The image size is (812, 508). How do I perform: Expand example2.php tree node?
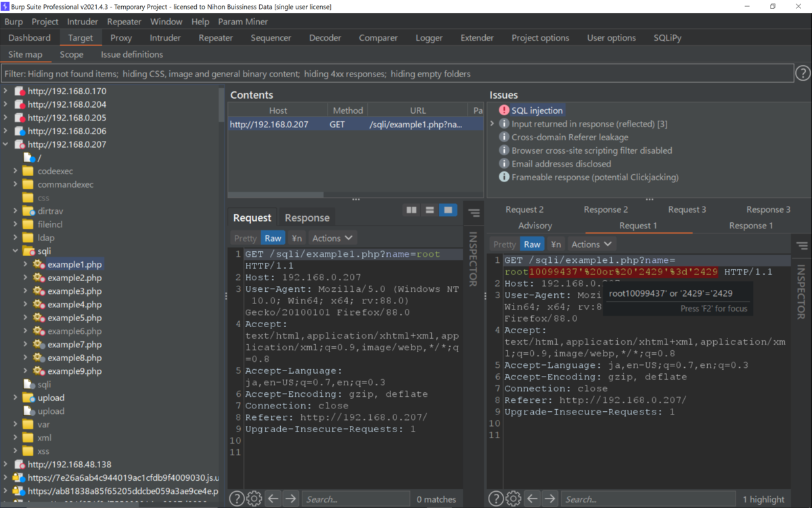[x=25, y=278]
